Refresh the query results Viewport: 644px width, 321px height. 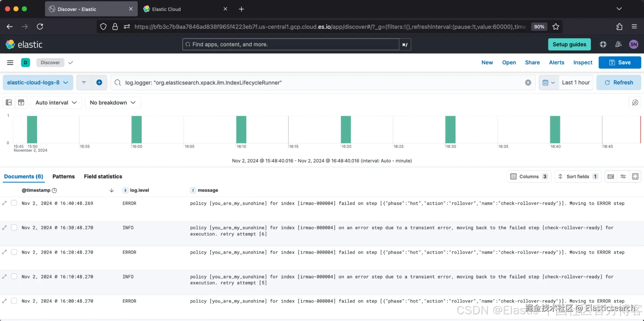click(619, 83)
